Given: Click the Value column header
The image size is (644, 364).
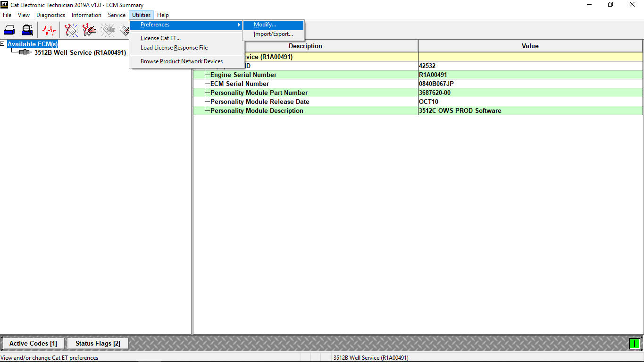Looking at the screenshot, I should (530, 46).
